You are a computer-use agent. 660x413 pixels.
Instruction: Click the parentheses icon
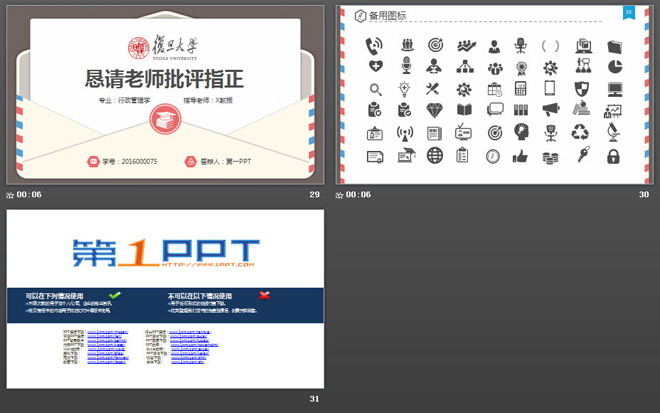click(550, 45)
